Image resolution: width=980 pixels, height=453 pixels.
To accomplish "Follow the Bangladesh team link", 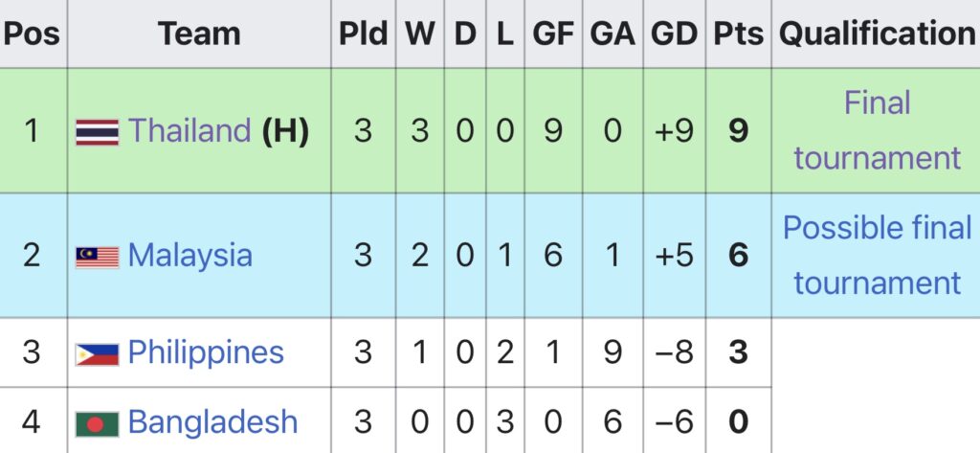I will click(212, 421).
